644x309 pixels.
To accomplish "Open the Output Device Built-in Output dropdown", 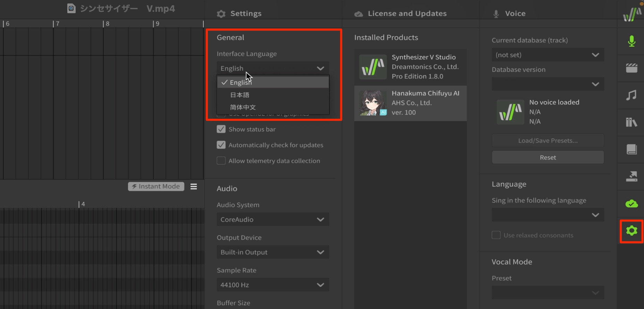I will (x=273, y=252).
